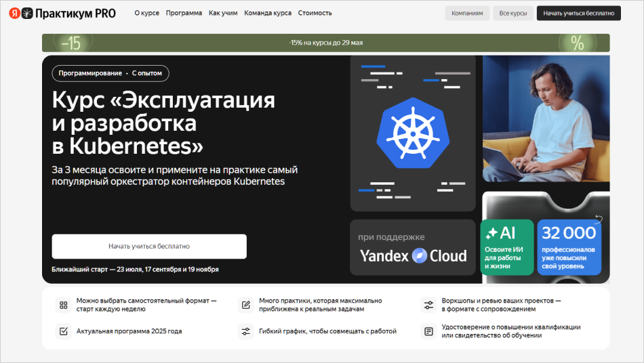Click the "Практикум PRO" brand text
The height and width of the screenshot is (363, 644).
tap(75, 13)
